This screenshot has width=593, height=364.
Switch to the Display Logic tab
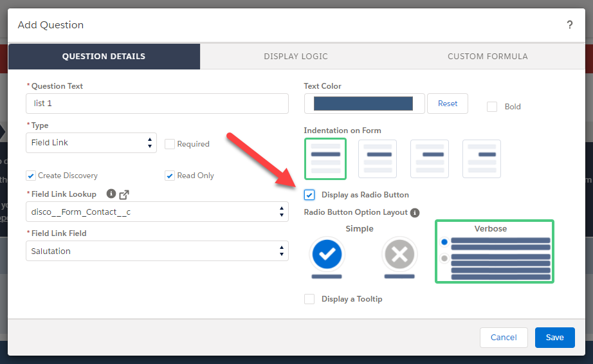tap(296, 57)
